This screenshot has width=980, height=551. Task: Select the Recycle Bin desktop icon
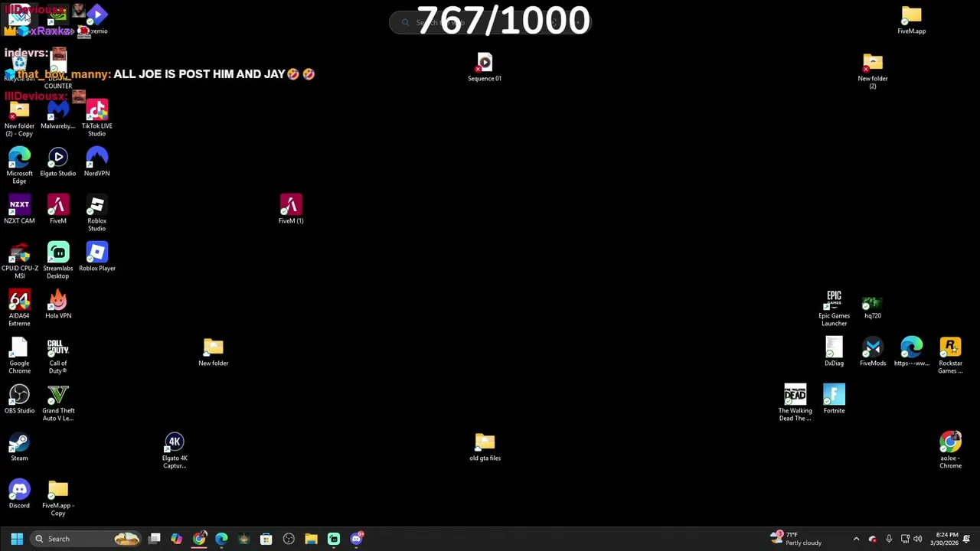tap(19, 67)
